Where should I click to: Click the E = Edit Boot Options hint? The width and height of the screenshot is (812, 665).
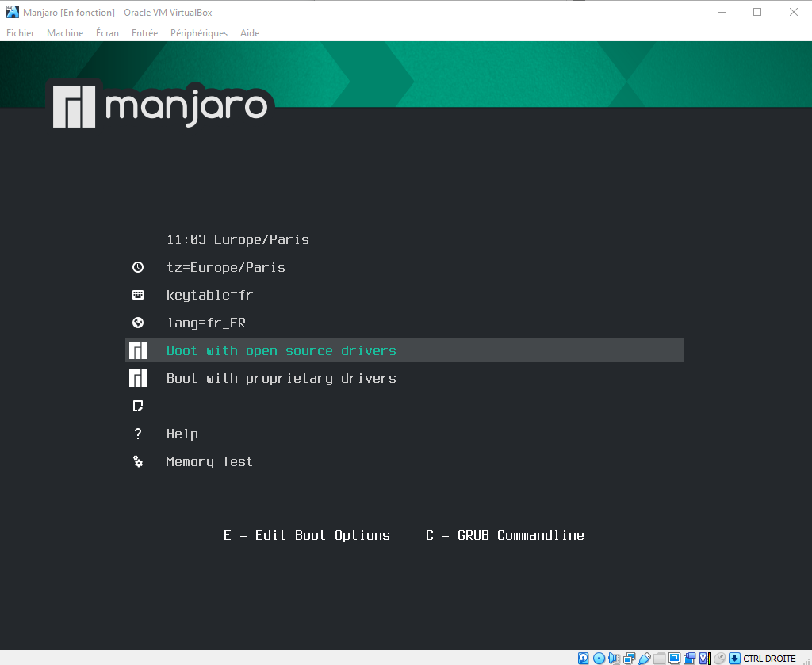(x=307, y=535)
